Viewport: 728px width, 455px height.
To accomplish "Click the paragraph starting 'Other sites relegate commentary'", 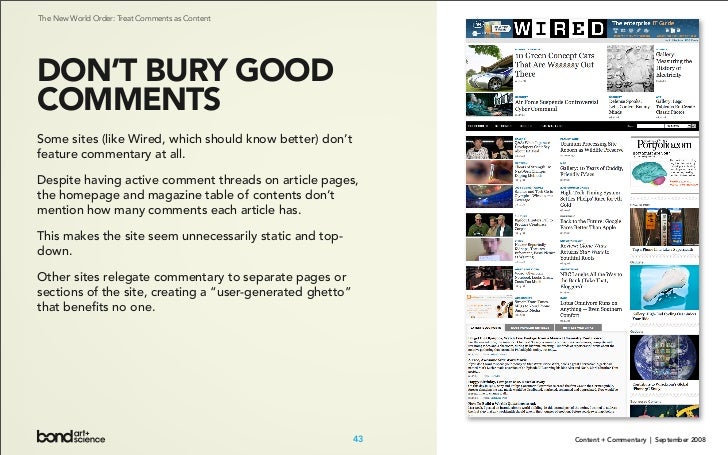I will click(194, 292).
